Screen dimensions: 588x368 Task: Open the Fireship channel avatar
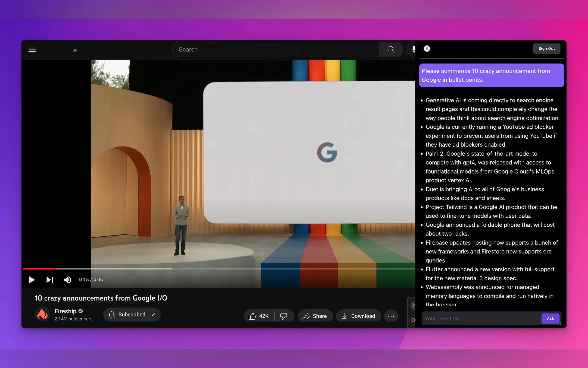(x=42, y=314)
